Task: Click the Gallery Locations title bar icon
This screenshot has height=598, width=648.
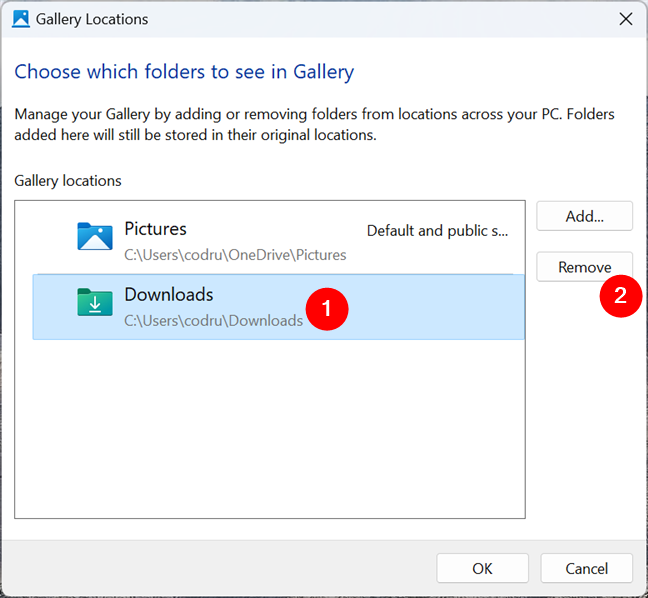Action: [x=21, y=19]
